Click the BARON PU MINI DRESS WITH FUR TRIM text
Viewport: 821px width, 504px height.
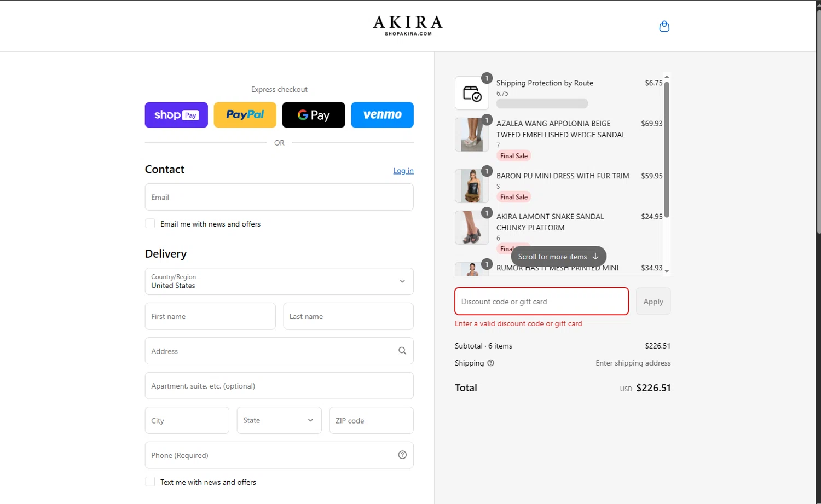563,176
